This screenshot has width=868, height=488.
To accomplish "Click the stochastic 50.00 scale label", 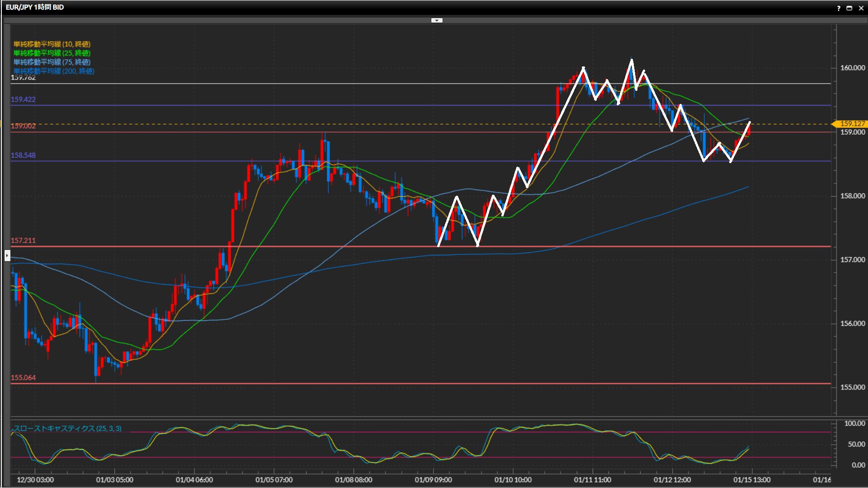I will tap(856, 444).
